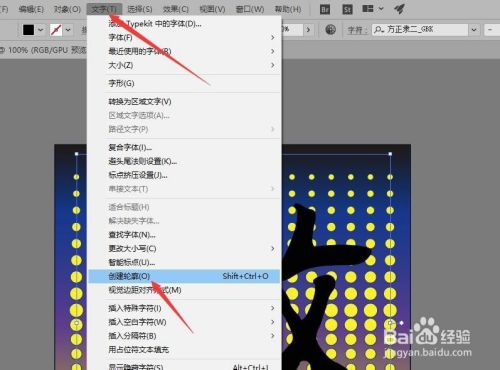500x370 pixels.
Task: Open the stroke color dropdown arrow
Action: tap(68, 30)
